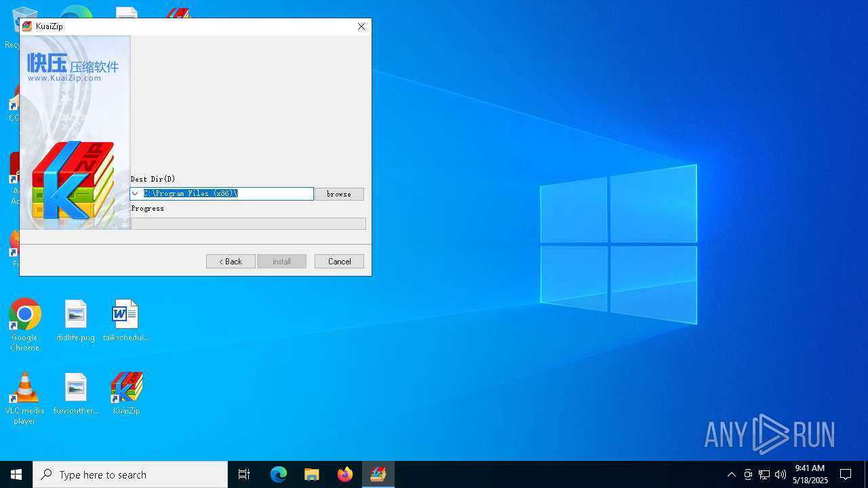Open KuaiZip desktop shortcut

coord(127,393)
